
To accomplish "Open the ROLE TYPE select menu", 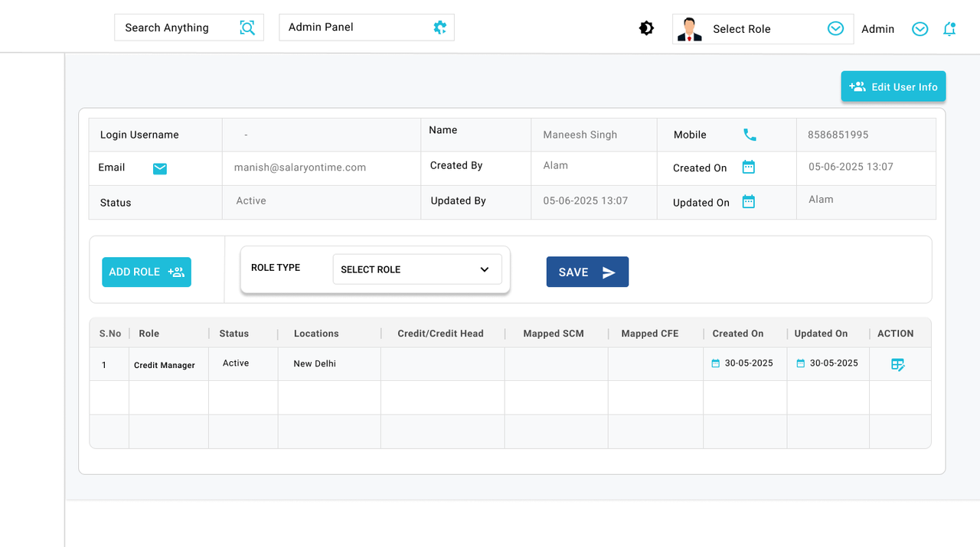I will click(x=416, y=269).
